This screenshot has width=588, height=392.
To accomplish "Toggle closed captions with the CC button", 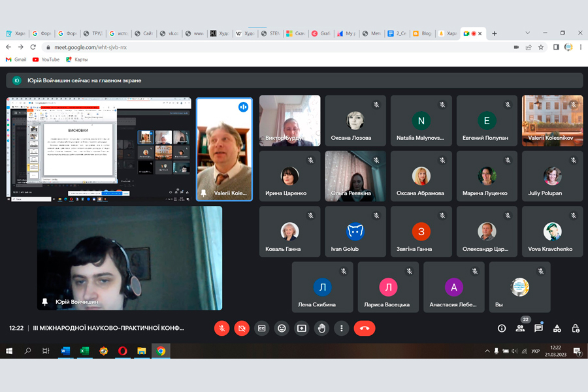I will point(262,328).
